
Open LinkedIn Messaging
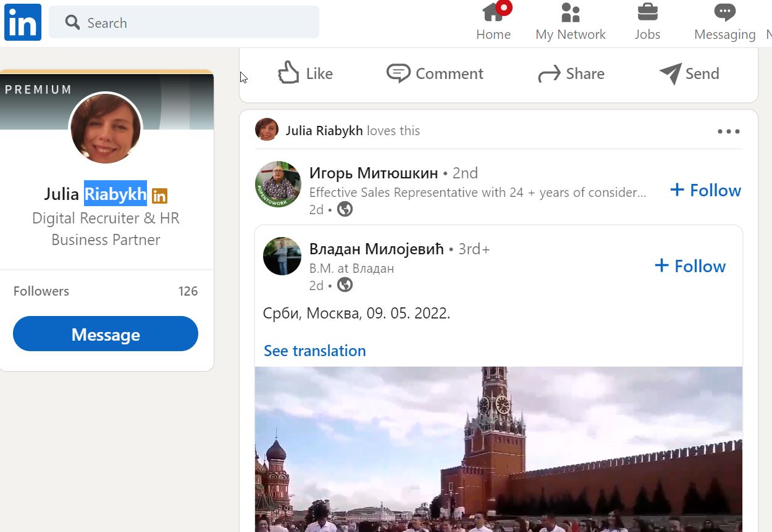724,19
